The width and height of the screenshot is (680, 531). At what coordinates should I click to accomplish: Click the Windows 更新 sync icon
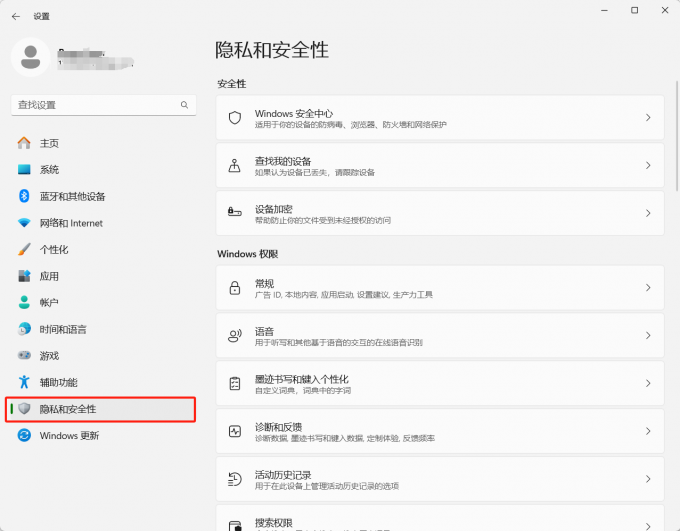point(24,435)
